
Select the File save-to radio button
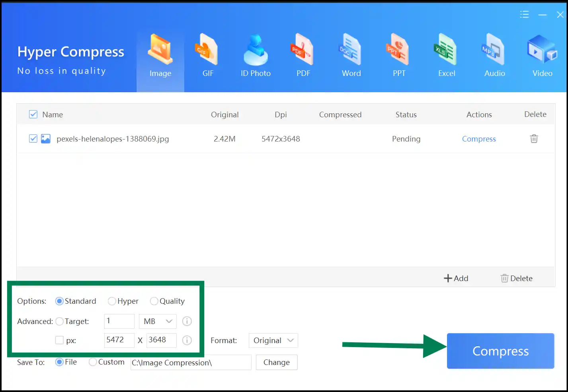pos(59,362)
